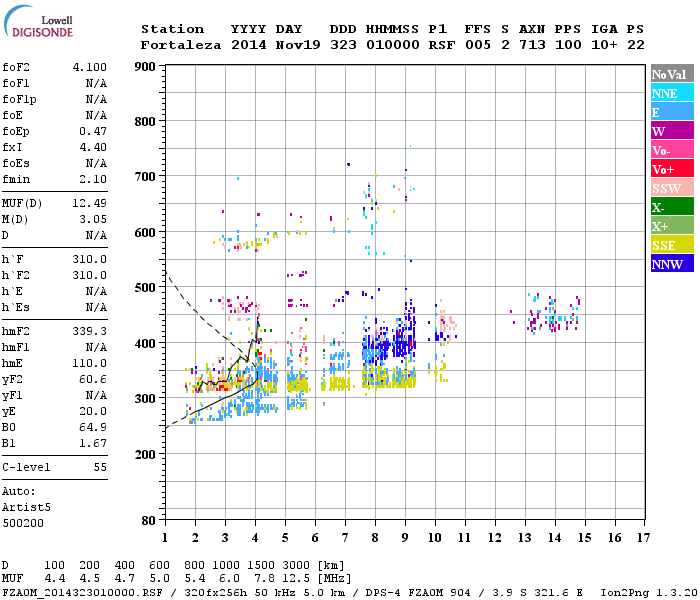Click the 10 MHz frequency axis label
The image size is (700, 600).
pos(435,538)
